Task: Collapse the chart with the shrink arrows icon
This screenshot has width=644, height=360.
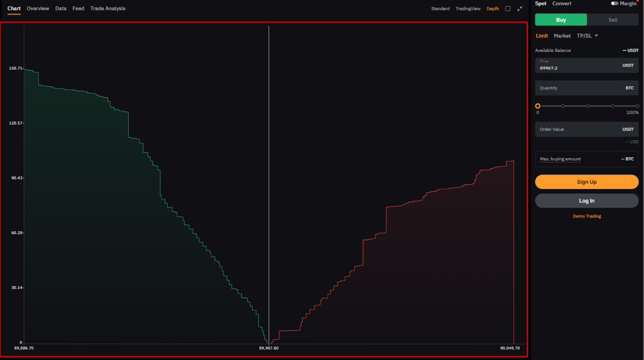Action: pyautogui.click(x=519, y=9)
